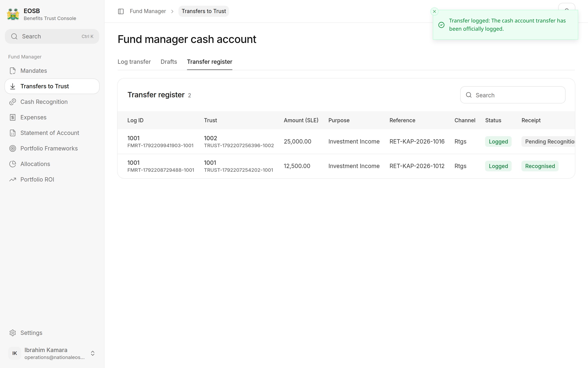The height and width of the screenshot is (368, 588).
Task: Open the Expenses section
Action: tap(52, 118)
